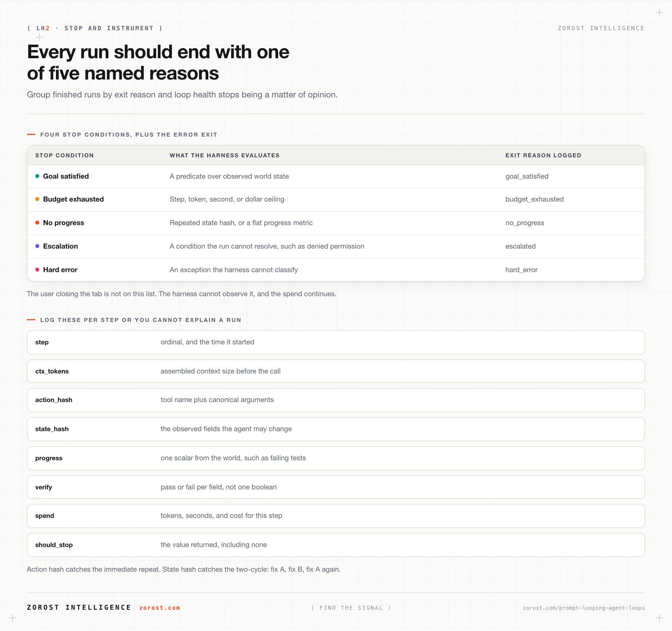This screenshot has width=672, height=631.
Task: Click the plus crosshair under the LH2 label
Action: 39,37
